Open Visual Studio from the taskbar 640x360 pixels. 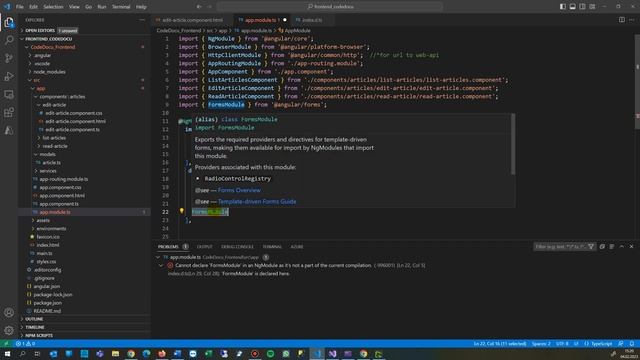(332, 353)
